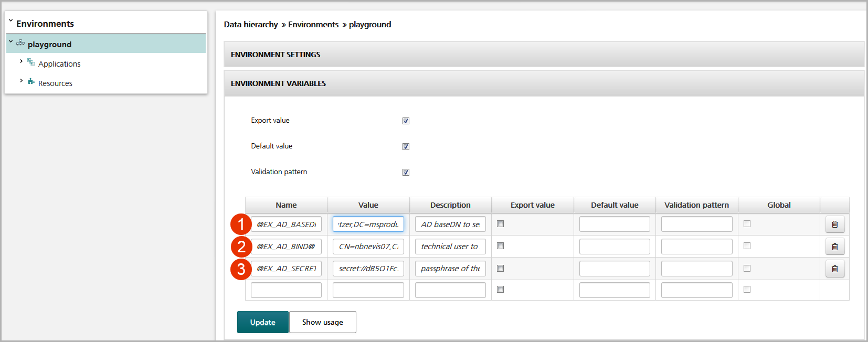Enable Global for the @EX_AD_SECRET row

pos(747,268)
